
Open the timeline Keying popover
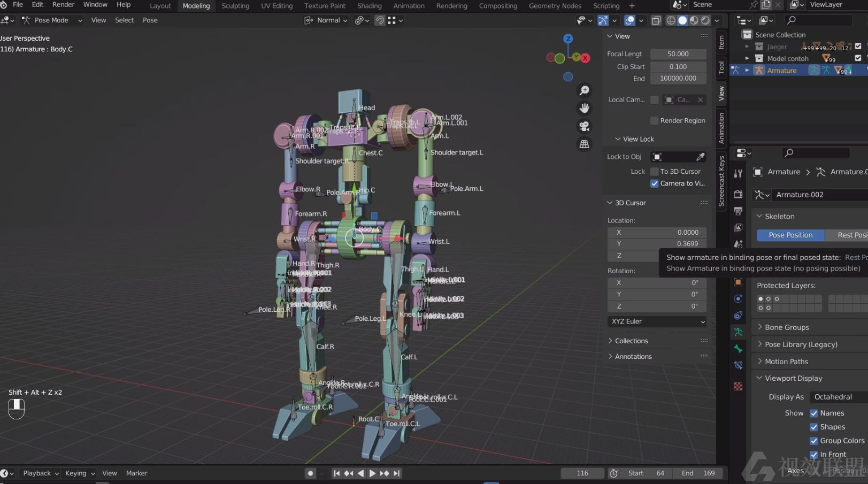click(x=80, y=473)
